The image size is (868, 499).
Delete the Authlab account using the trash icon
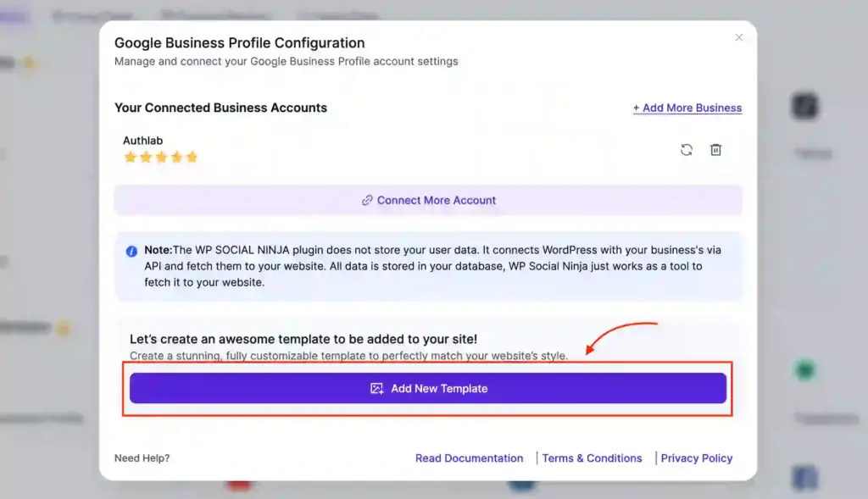tap(715, 149)
